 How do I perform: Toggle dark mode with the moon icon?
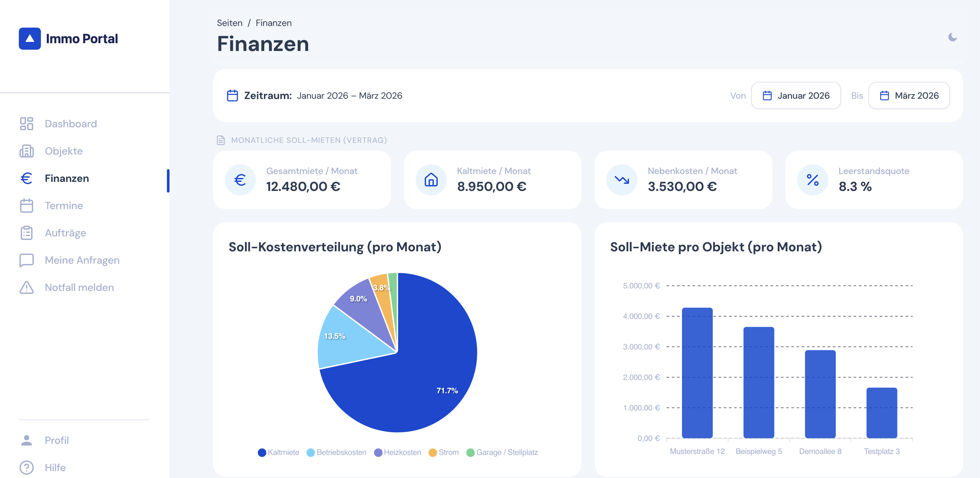(953, 37)
